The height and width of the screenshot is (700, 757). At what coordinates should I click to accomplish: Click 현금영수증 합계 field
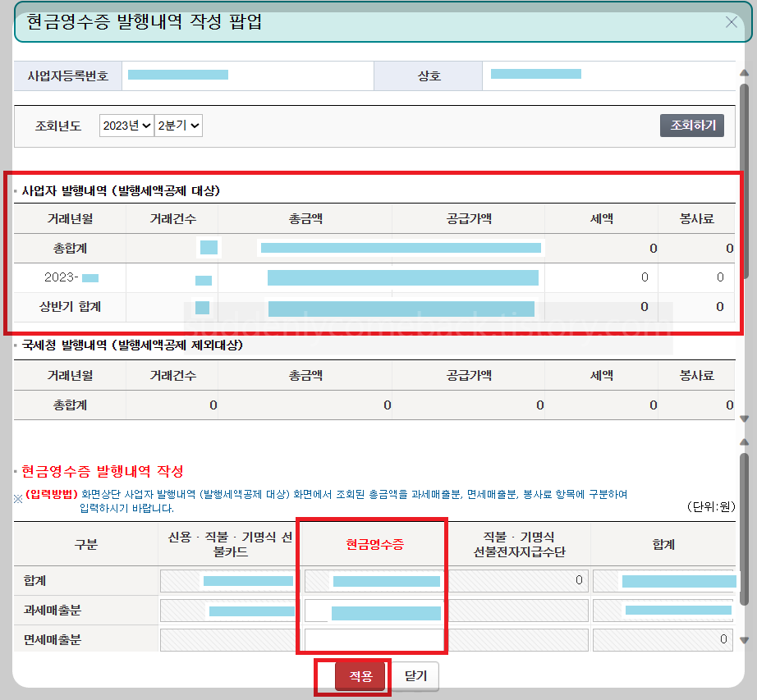tap(374, 581)
